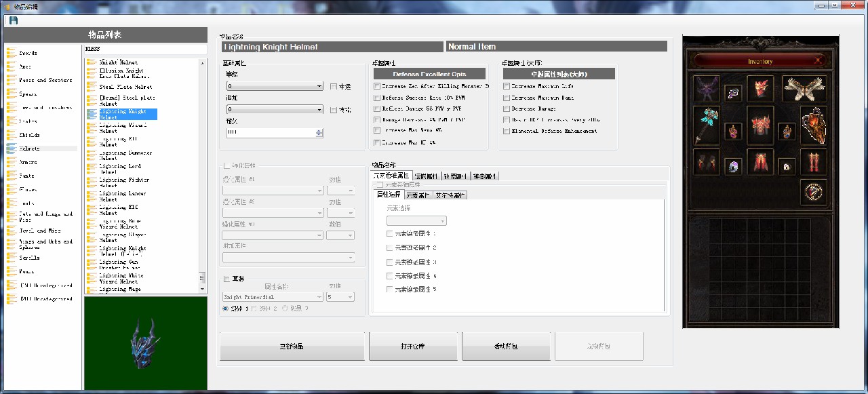Image resolution: width=868 pixels, height=394 pixels.
Task: Select the equipped helmet slot in Inventory
Action: 760,88
